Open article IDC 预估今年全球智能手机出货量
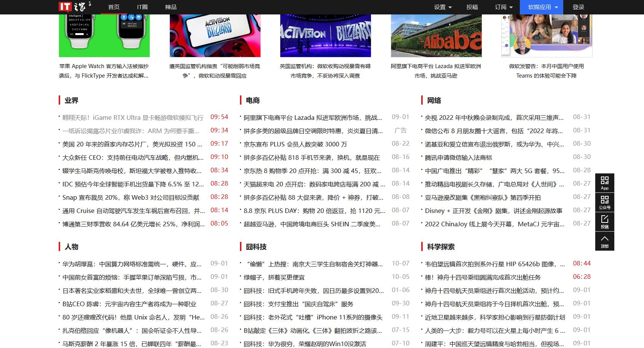The image size is (644, 348). click(133, 184)
